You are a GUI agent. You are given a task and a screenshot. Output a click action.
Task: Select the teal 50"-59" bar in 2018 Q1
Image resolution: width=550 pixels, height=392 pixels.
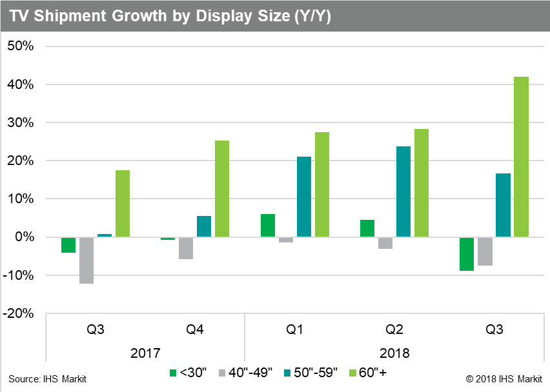tap(303, 197)
